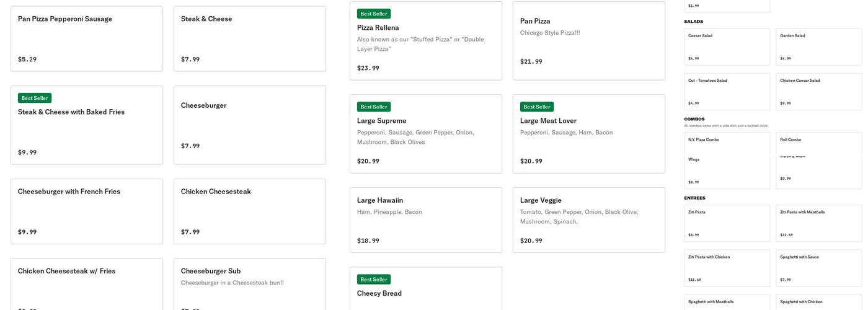Image resolution: width=868 pixels, height=310 pixels.
Task: Select Ziti Pasta with Meatballs entree
Action: 818,223
